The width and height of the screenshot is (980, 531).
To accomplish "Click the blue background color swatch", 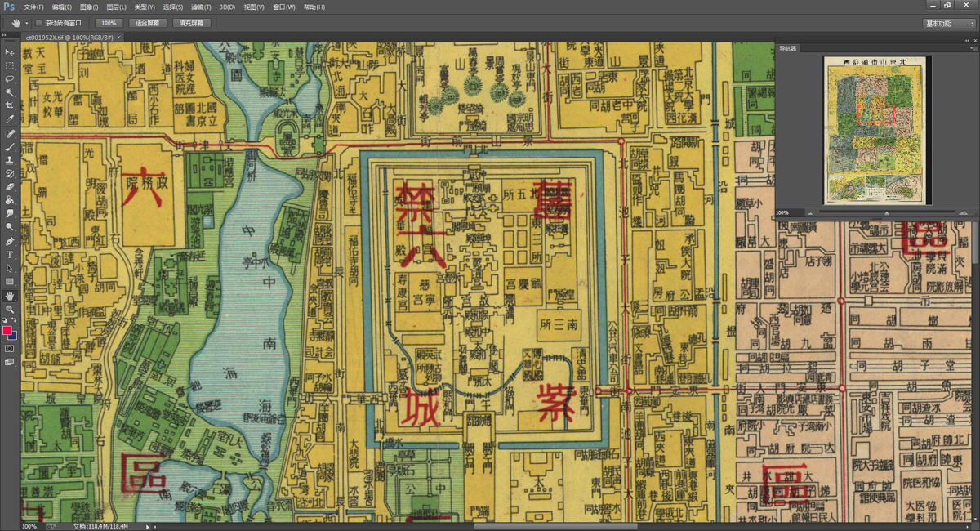I will (x=14, y=336).
